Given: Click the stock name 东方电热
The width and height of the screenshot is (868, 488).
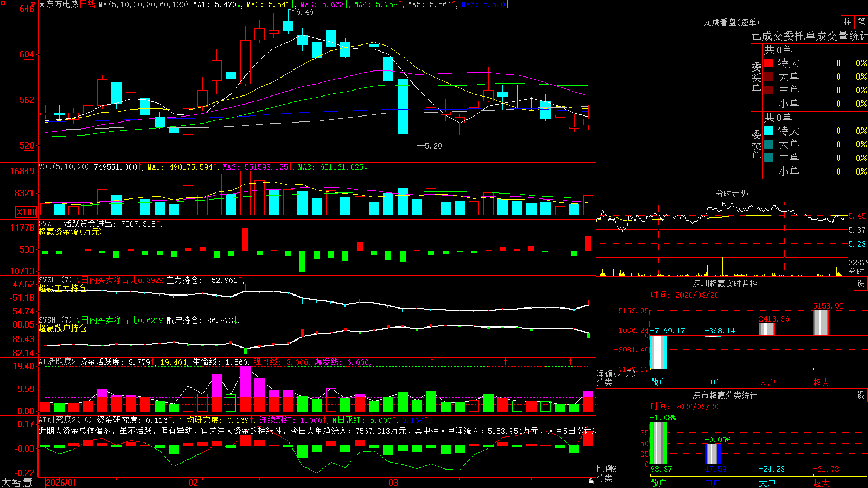Looking at the screenshot, I should point(62,4).
